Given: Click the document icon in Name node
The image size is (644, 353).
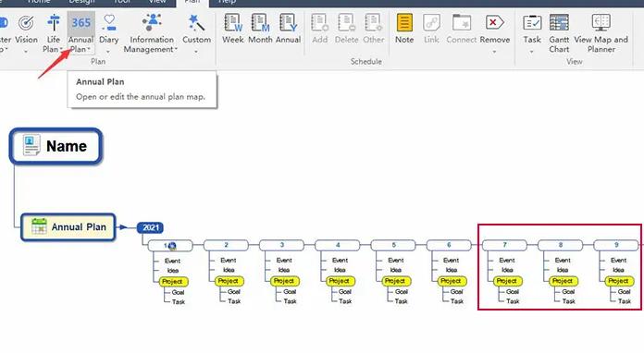Looking at the screenshot, I should pos(31,145).
